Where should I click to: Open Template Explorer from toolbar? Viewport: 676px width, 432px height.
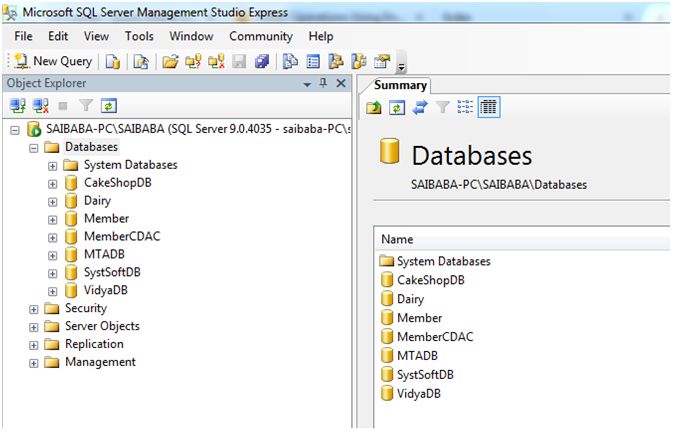pyautogui.click(x=359, y=62)
